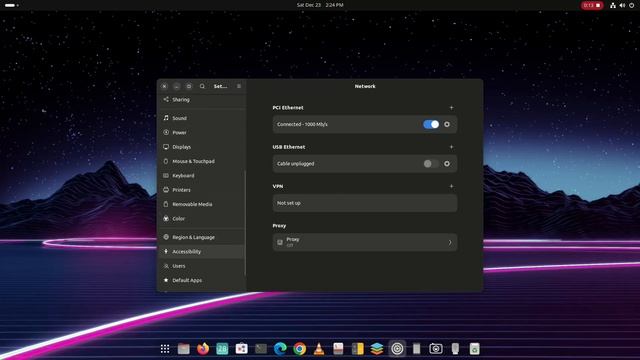Open USB Ethernet gear settings
The width and height of the screenshot is (640, 360).
point(447,164)
